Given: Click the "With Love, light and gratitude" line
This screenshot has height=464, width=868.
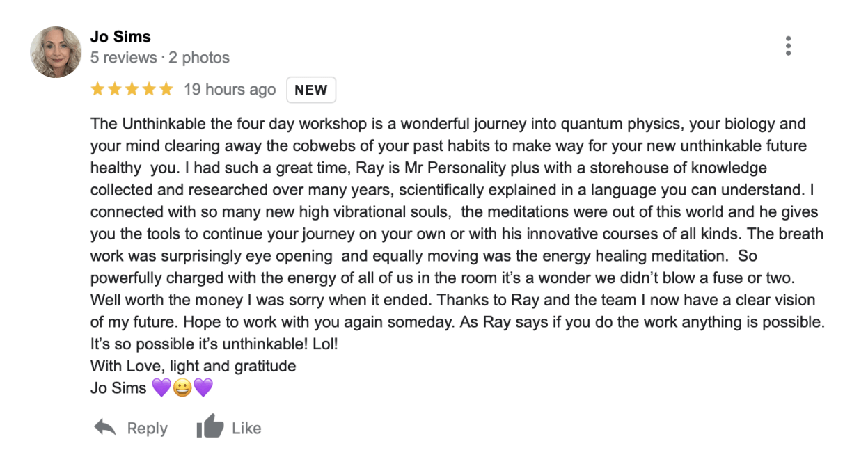Looking at the screenshot, I should pyautogui.click(x=193, y=366).
